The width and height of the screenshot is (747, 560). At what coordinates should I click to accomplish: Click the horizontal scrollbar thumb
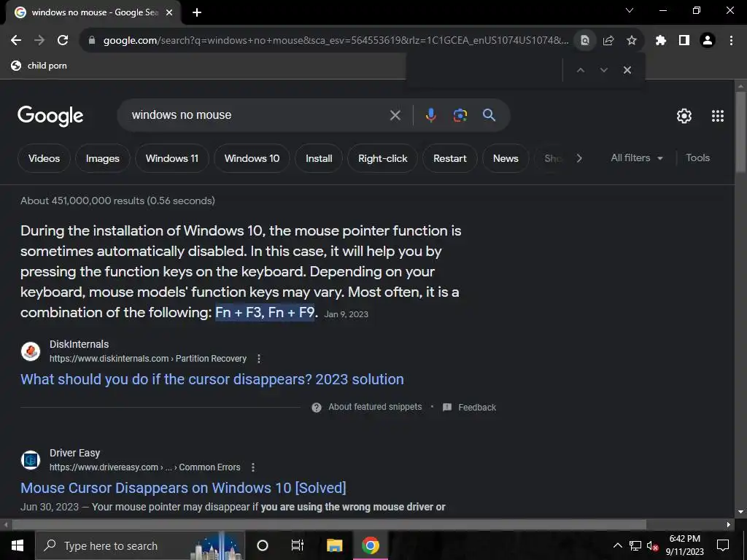[x=329, y=525]
